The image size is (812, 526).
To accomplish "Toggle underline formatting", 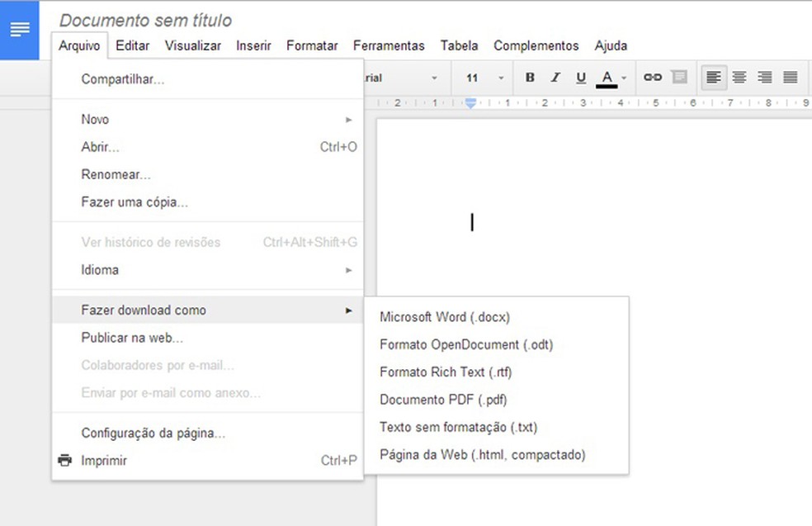I will pos(580,77).
